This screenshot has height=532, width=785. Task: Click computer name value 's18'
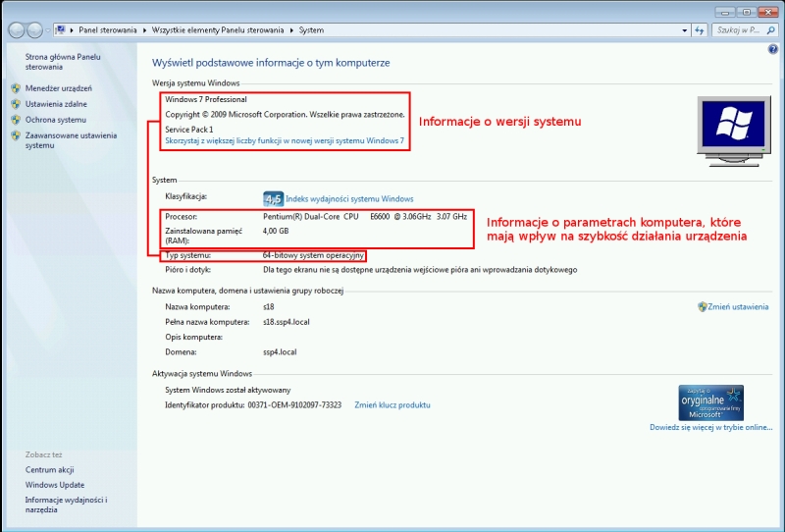pos(268,306)
